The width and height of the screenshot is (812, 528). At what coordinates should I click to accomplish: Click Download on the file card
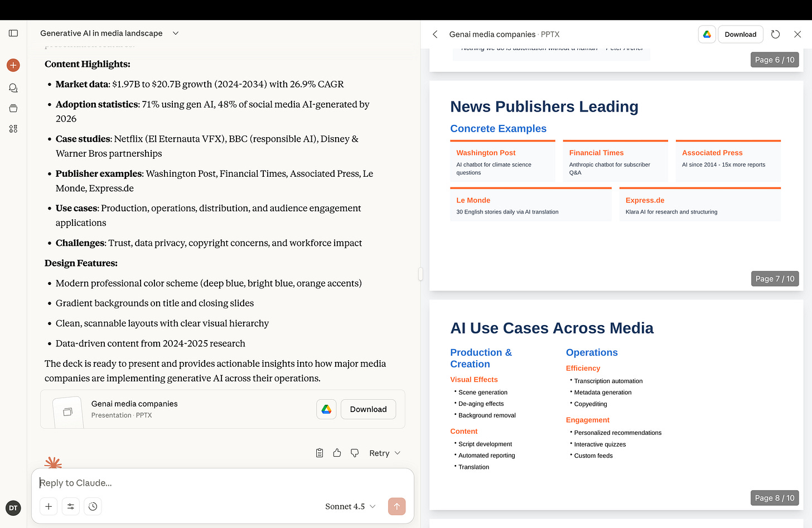(368, 409)
